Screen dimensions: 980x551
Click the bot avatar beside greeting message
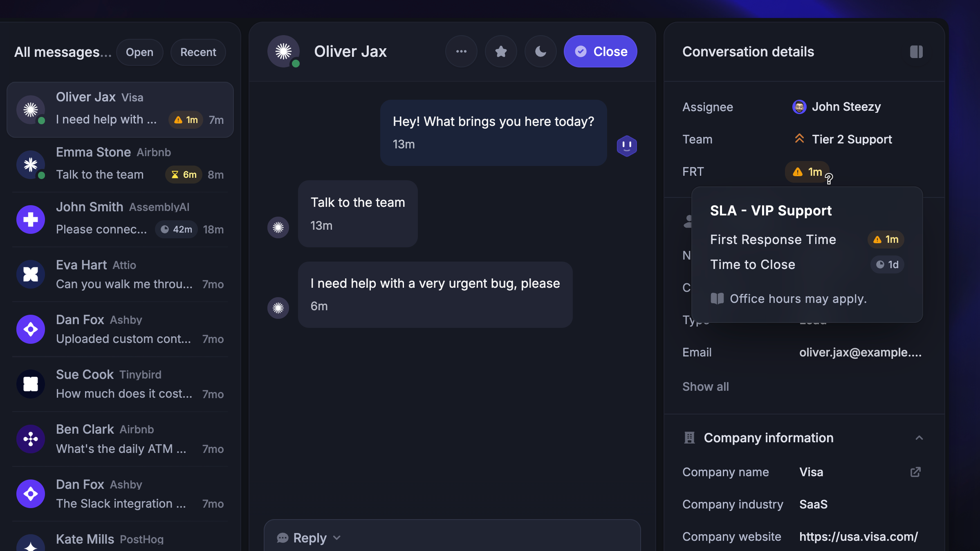click(x=627, y=146)
